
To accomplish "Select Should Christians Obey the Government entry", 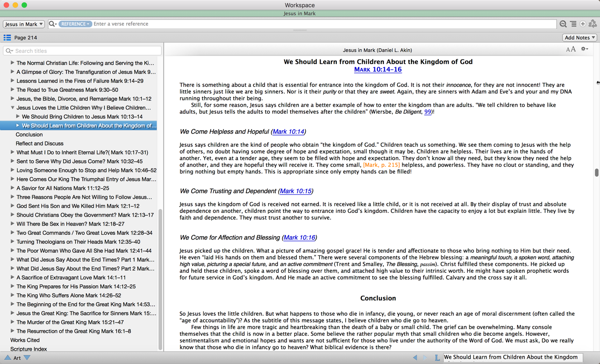I will (x=85, y=215).
